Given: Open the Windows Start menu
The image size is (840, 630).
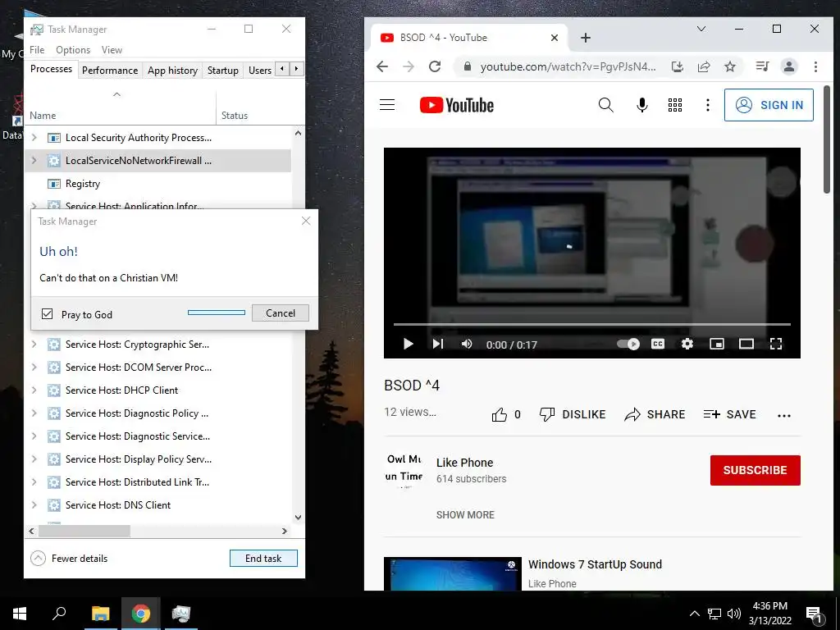Looking at the screenshot, I should pyautogui.click(x=20, y=614).
